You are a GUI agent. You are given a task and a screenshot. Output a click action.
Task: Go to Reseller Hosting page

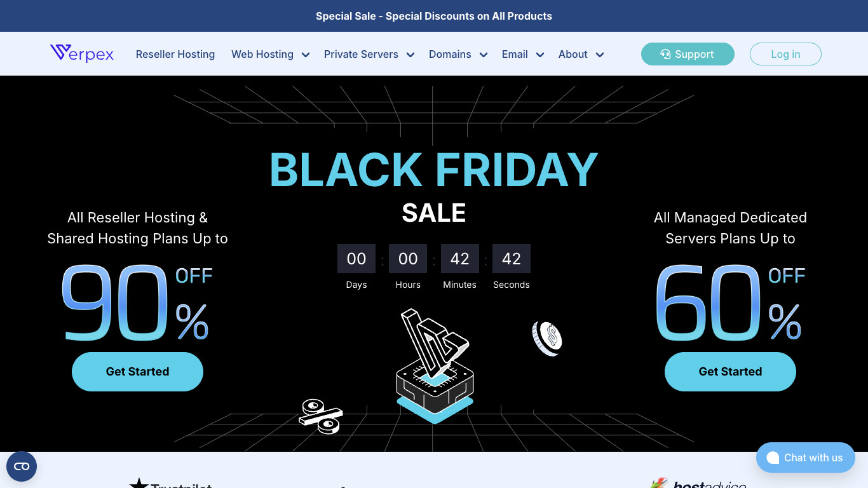[175, 54]
